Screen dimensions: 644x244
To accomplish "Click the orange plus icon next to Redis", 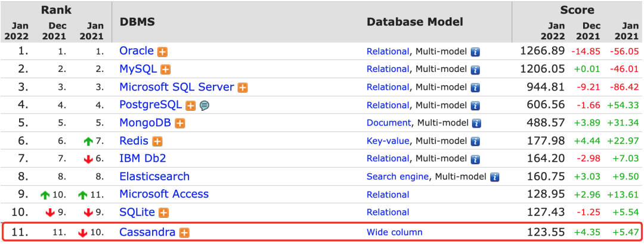I will tap(157, 141).
